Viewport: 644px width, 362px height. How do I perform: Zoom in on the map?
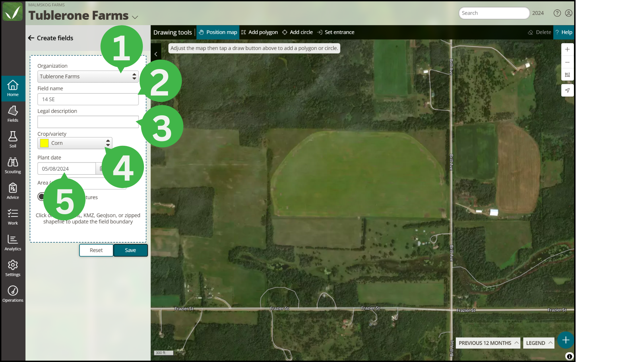tap(567, 49)
